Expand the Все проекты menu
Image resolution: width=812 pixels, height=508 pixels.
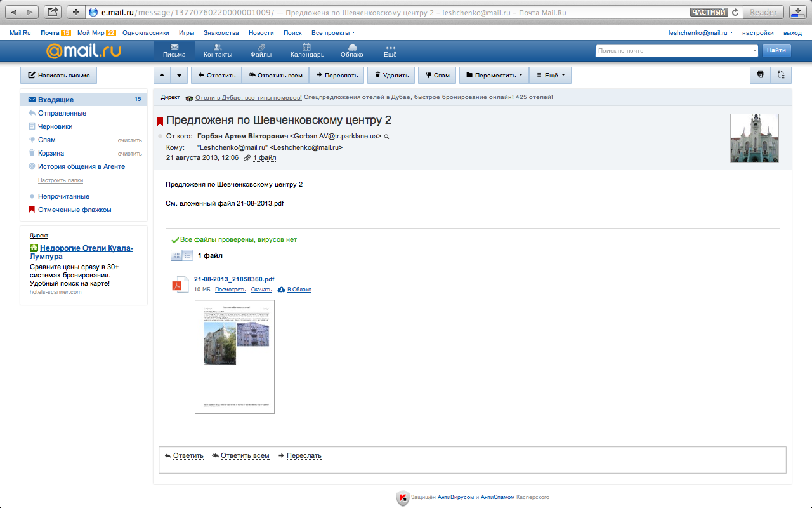333,32
